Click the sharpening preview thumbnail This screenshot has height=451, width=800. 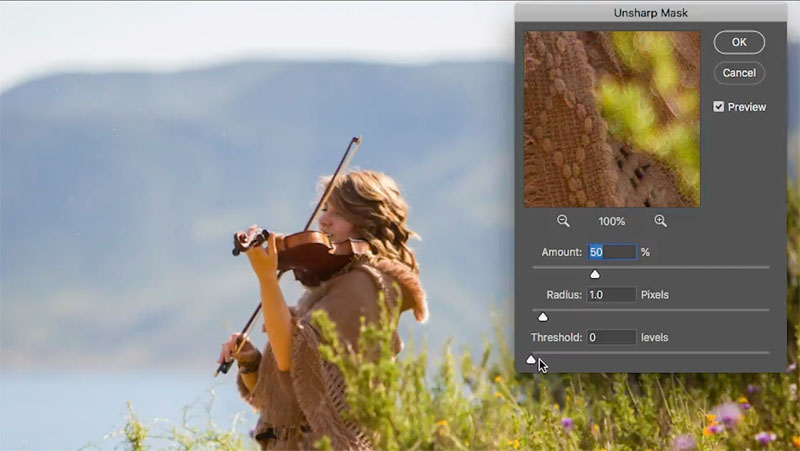tap(612, 119)
